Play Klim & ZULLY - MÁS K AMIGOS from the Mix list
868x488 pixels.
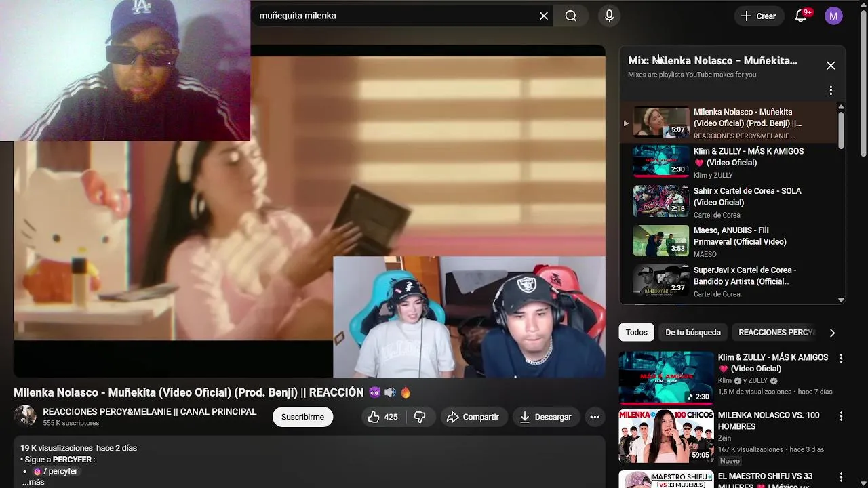[x=728, y=163]
